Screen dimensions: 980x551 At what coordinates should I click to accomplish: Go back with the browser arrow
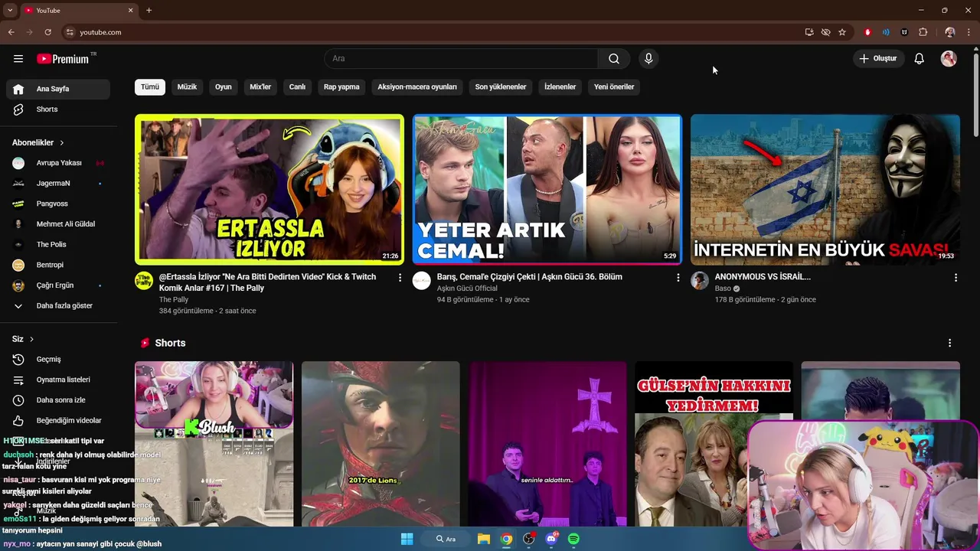click(11, 32)
